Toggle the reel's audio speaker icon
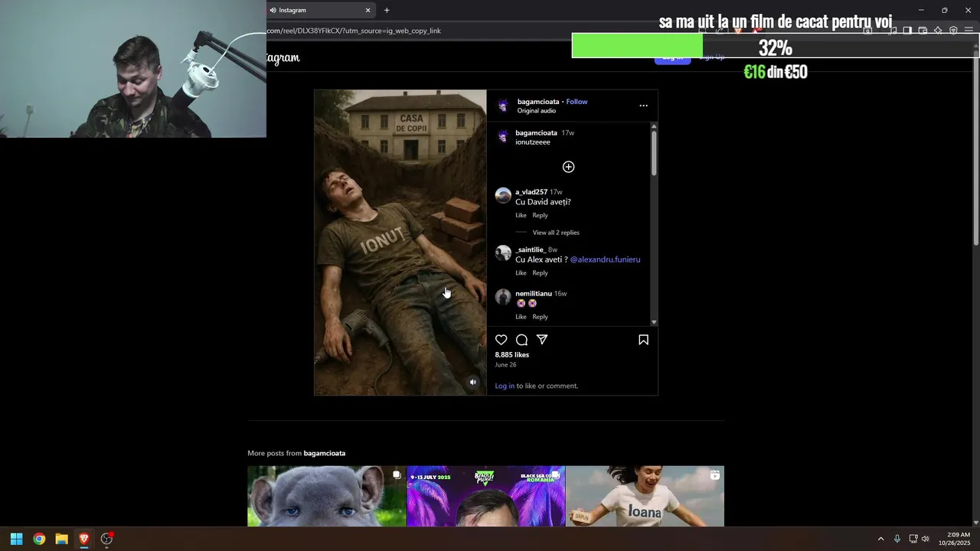980x551 pixels. pyautogui.click(x=473, y=382)
